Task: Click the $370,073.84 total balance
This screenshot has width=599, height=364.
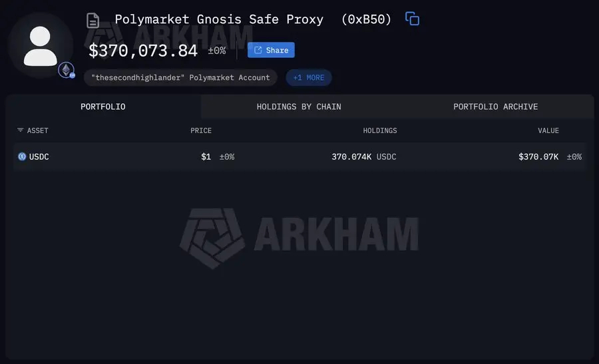Action: [x=143, y=51]
